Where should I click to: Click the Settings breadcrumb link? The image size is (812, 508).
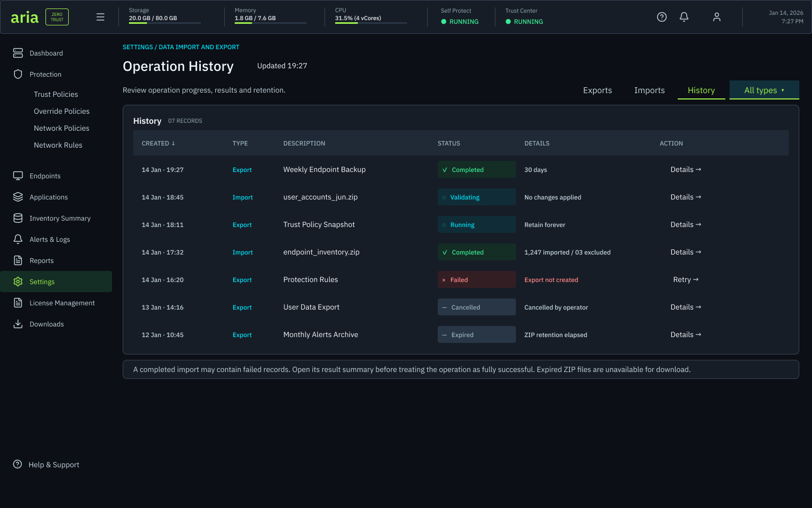138,47
